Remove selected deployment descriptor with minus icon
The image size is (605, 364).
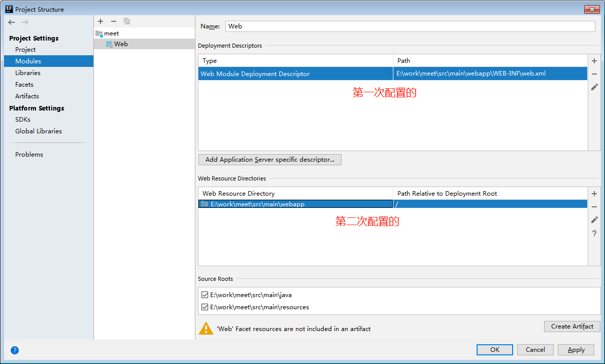tap(594, 74)
